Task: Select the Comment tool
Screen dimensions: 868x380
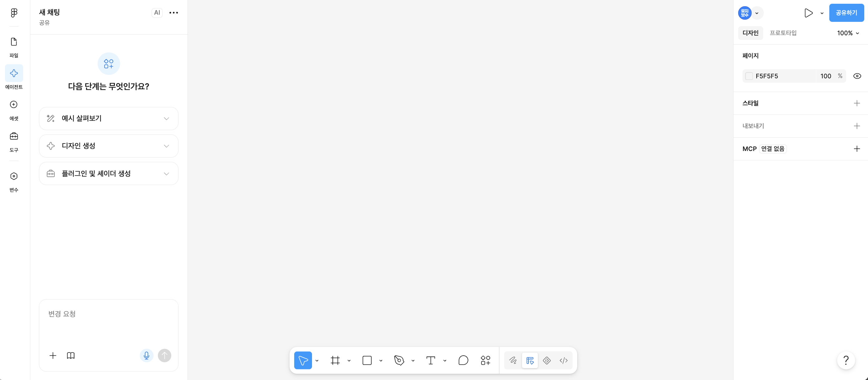Action: pyautogui.click(x=463, y=360)
